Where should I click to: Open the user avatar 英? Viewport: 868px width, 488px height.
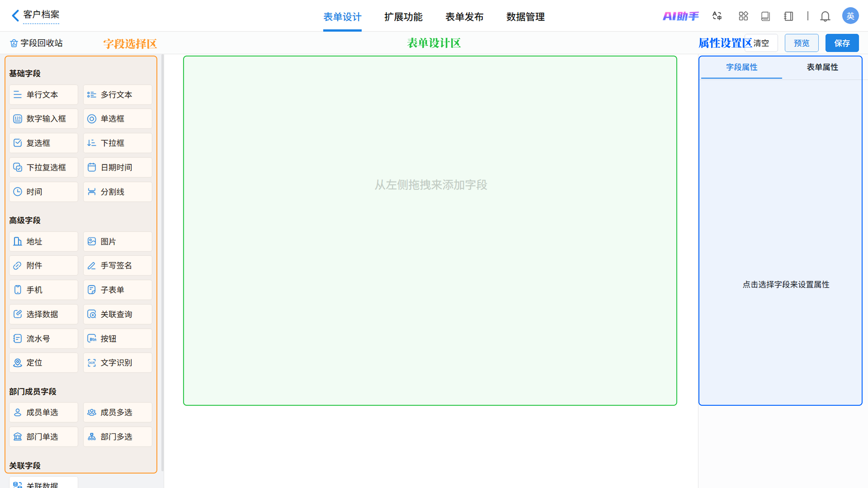[850, 16]
